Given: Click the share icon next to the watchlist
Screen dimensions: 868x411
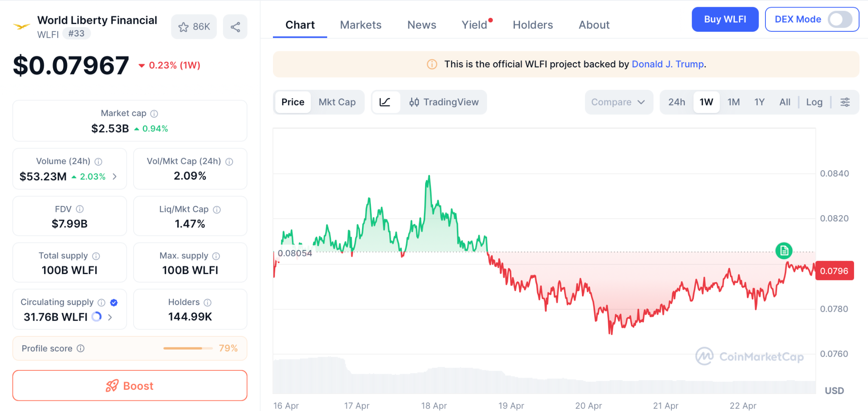Looking at the screenshot, I should [x=235, y=27].
